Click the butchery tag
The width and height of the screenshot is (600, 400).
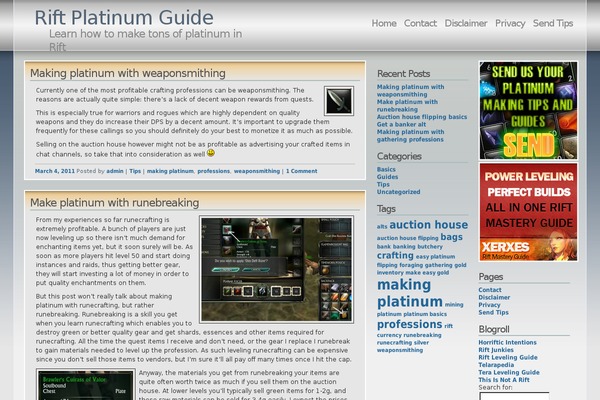click(x=430, y=247)
